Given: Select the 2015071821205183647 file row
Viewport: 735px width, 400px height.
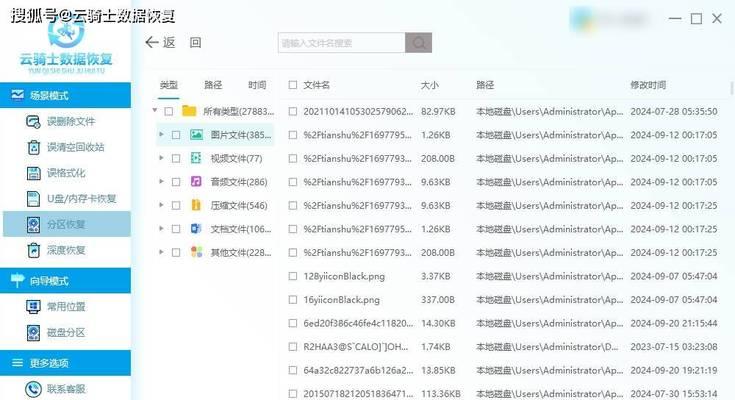Looking at the screenshot, I should (502, 393).
